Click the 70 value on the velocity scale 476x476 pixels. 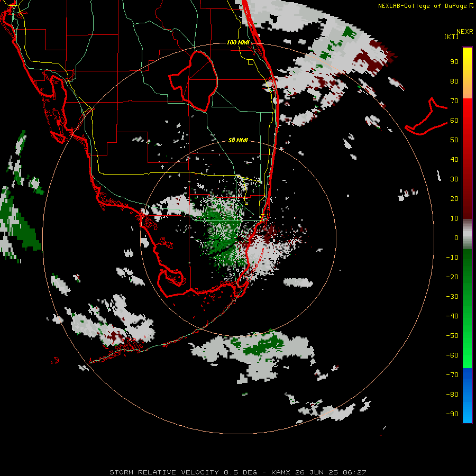pos(454,101)
